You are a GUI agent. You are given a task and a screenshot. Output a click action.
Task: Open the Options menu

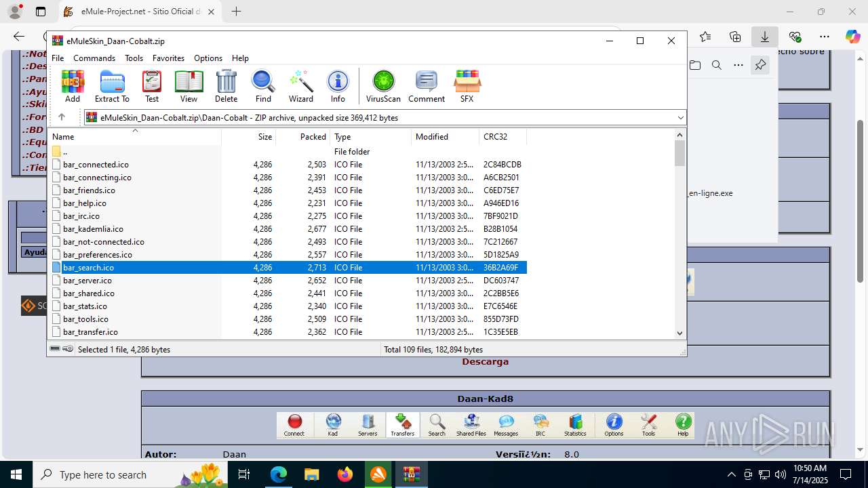[208, 58]
